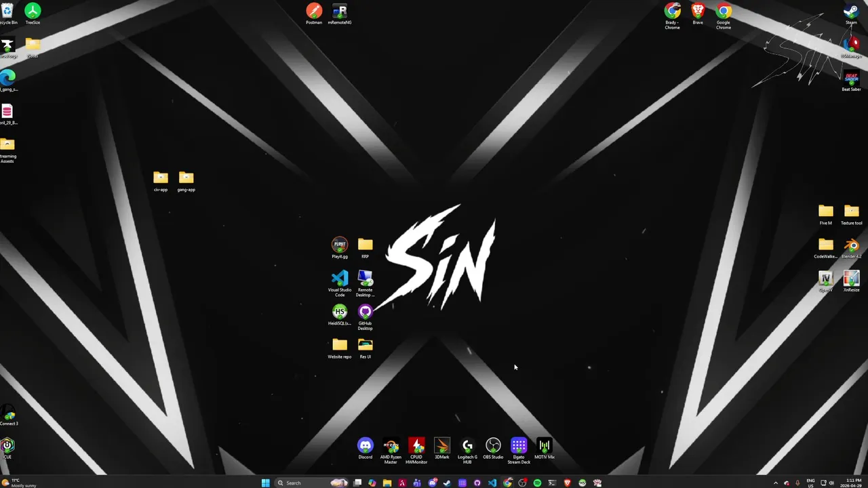Image resolution: width=868 pixels, height=488 pixels.
Task: Open XnResize desktop shortcut
Action: [851, 281]
